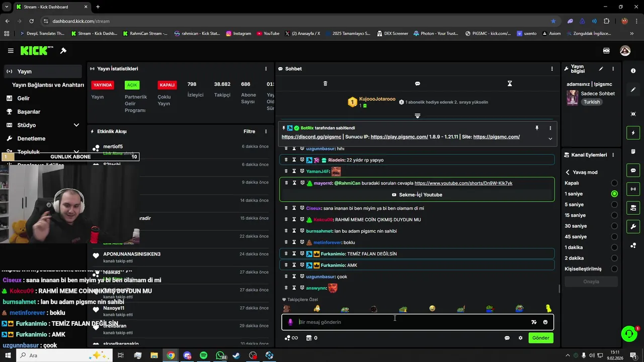Click the lightning bolt icon in the right sidebar
This screenshot has width=644, height=362.
[633, 133]
